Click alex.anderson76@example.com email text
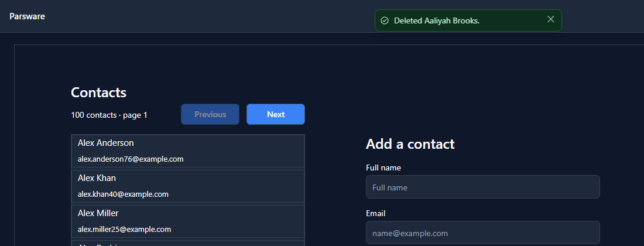This screenshot has height=246, width=644. [131, 159]
